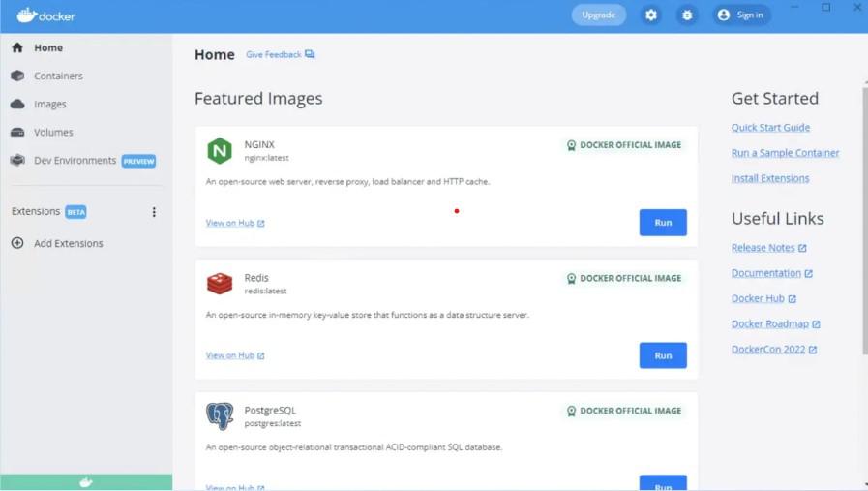Screen dimensions: 868x491
Task: Click Docker engine status whale icon
Action: [x=86, y=482]
